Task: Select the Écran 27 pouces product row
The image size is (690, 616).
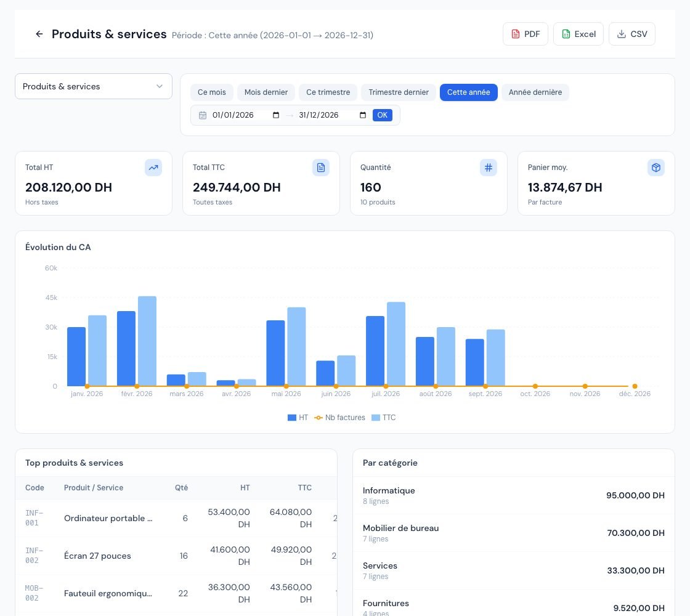Action: (176, 556)
